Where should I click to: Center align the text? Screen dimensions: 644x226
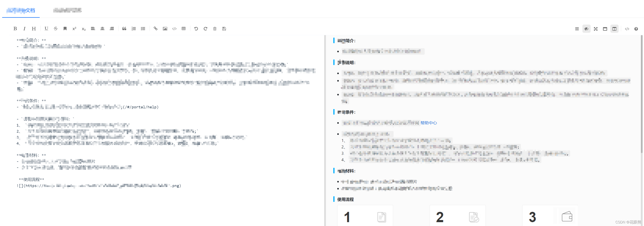coord(102,29)
